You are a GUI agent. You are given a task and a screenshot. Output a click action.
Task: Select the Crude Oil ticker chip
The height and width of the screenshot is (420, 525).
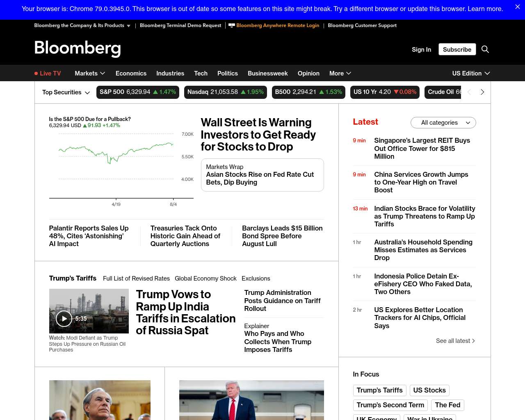[443, 92]
